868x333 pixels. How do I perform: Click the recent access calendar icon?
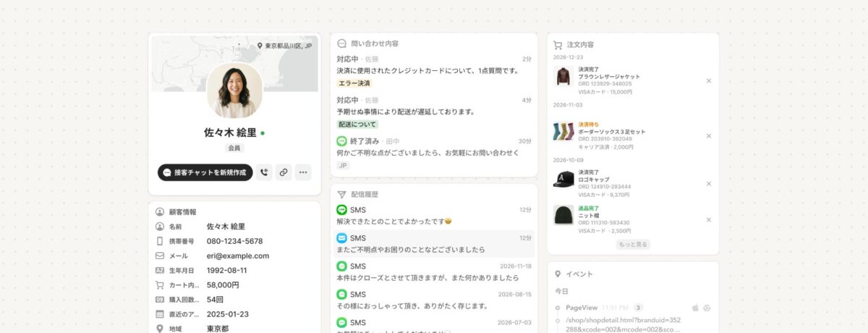pos(160,314)
